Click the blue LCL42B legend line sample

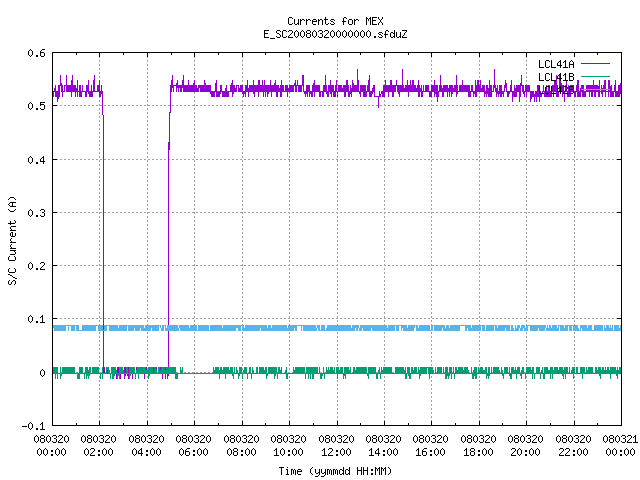595,89
